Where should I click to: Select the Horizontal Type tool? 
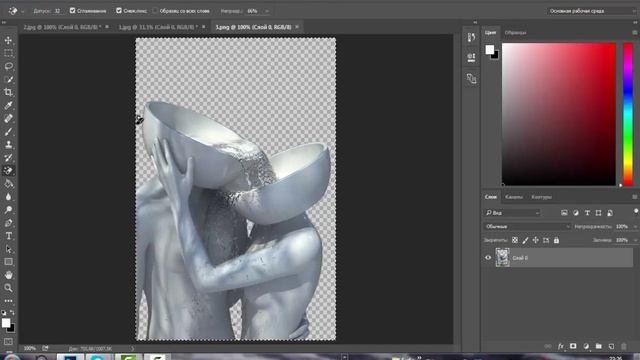click(x=8, y=236)
